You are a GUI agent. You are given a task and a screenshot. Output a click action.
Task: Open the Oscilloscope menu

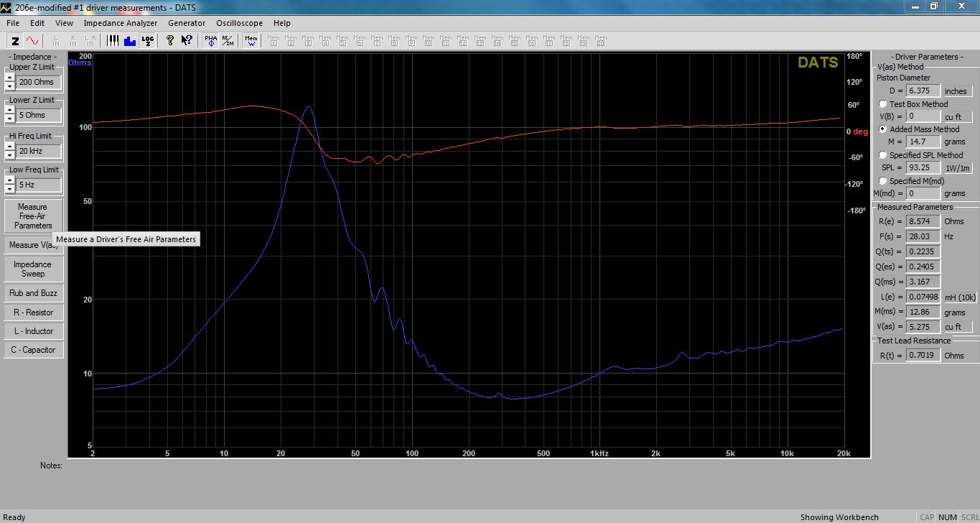point(240,23)
